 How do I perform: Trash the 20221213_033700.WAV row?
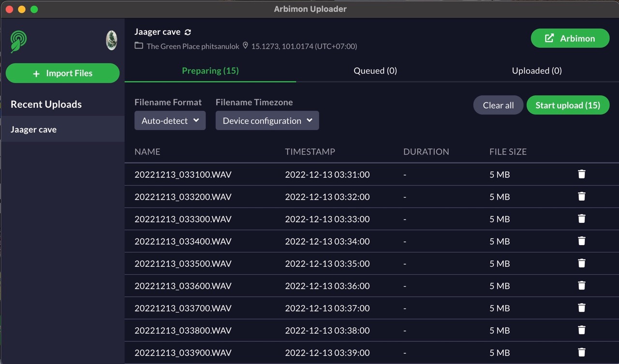(x=582, y=307)
